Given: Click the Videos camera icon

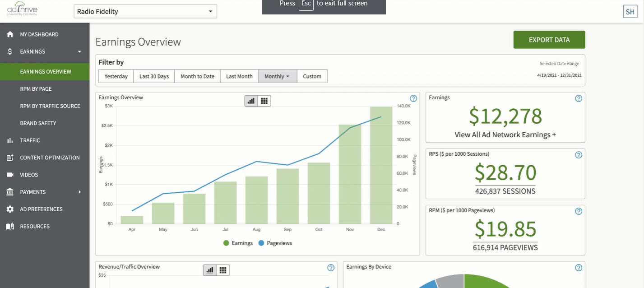Looking at the screenshot, I should [10, 175].
